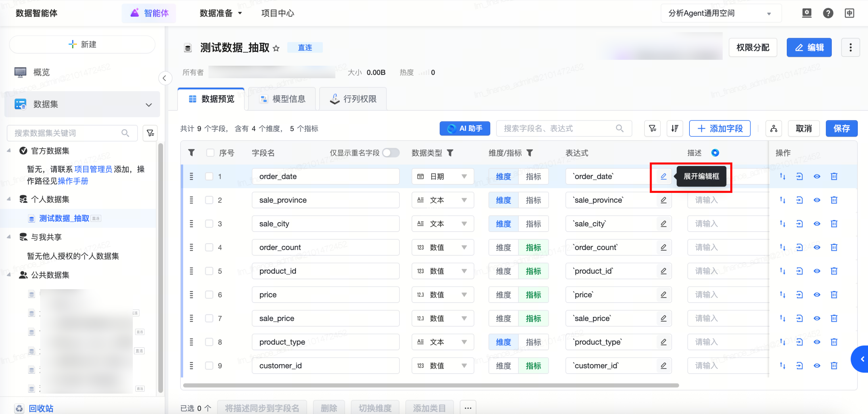Click the Add Field button
The image size is (868, 414).
(719, 128)
